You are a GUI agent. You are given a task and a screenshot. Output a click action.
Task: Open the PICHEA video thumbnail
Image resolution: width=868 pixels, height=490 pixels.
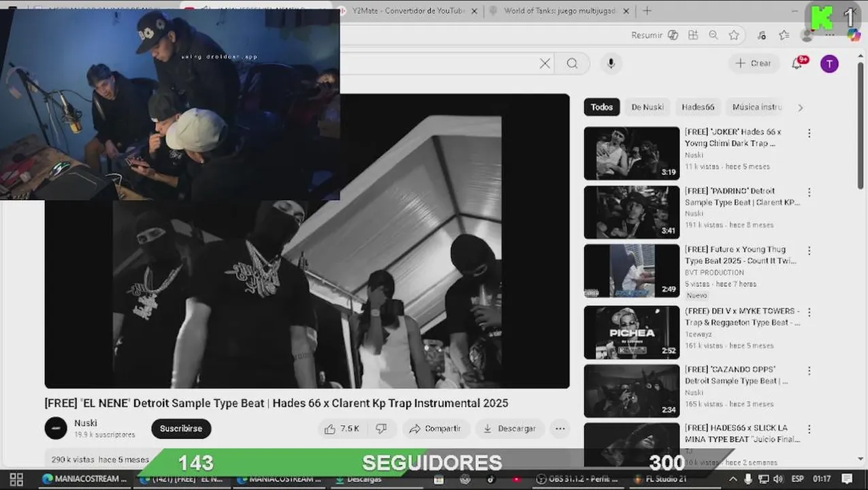click(632, 332)
